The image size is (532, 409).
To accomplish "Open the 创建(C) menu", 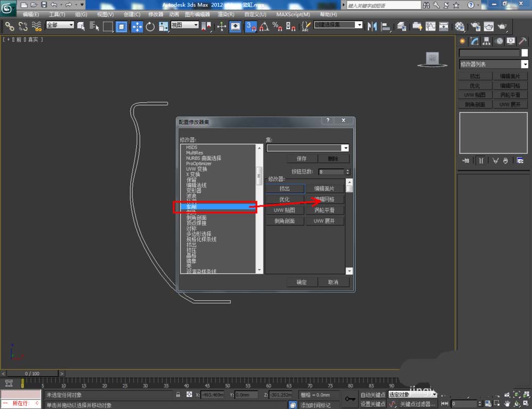I will pos(131,14).
